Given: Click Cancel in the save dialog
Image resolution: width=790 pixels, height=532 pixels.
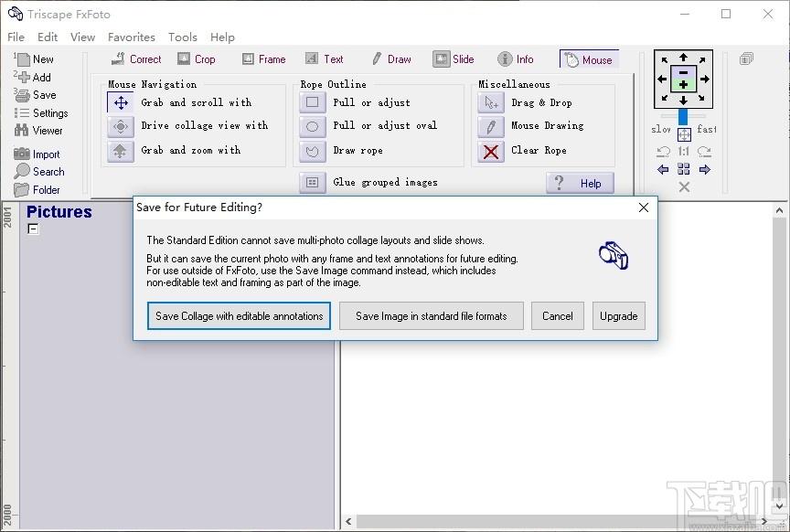Looking at the screenshot, I should coord(557,316).
